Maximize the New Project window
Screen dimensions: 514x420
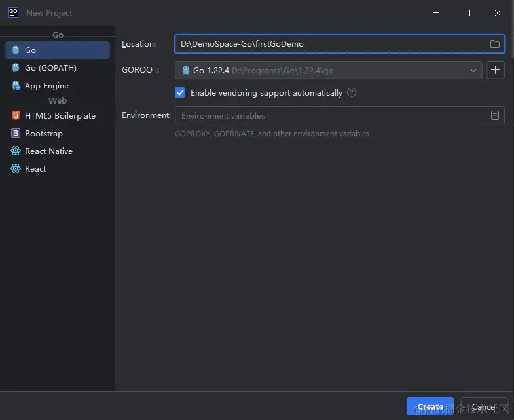(467, 13)
